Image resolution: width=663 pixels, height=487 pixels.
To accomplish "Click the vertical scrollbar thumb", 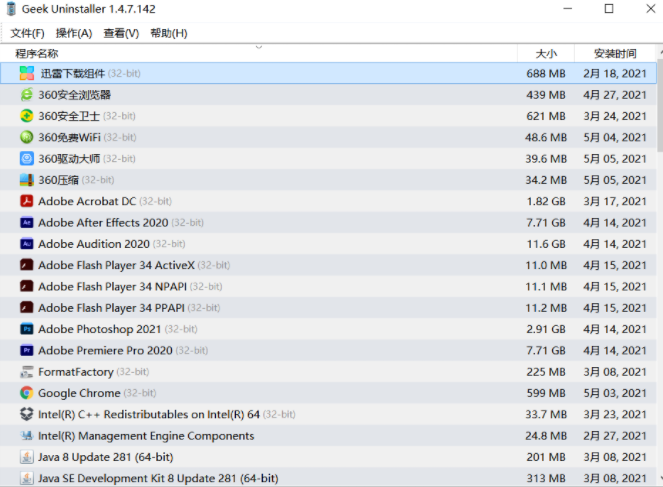I will tap(660, 106).
